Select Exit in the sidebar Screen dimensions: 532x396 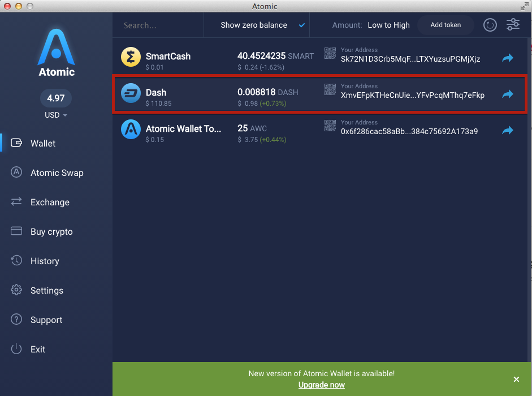point(38,349)
